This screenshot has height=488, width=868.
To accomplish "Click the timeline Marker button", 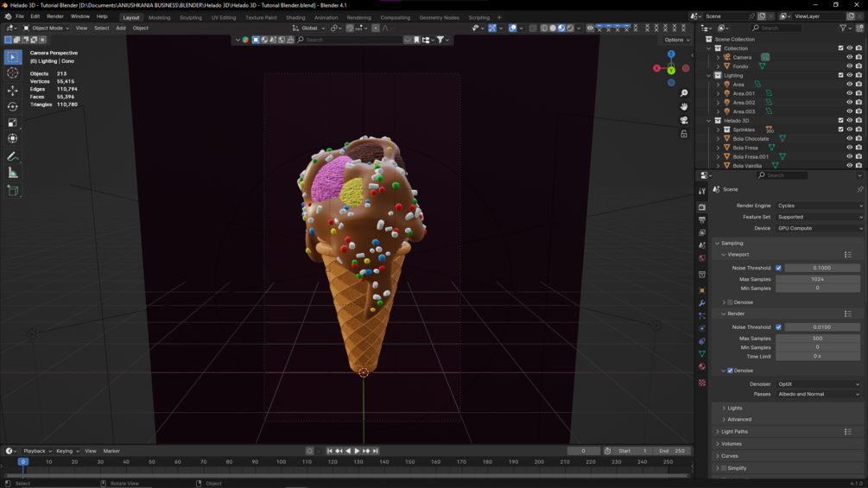I will pyautogui.click(x=111, y=451).
